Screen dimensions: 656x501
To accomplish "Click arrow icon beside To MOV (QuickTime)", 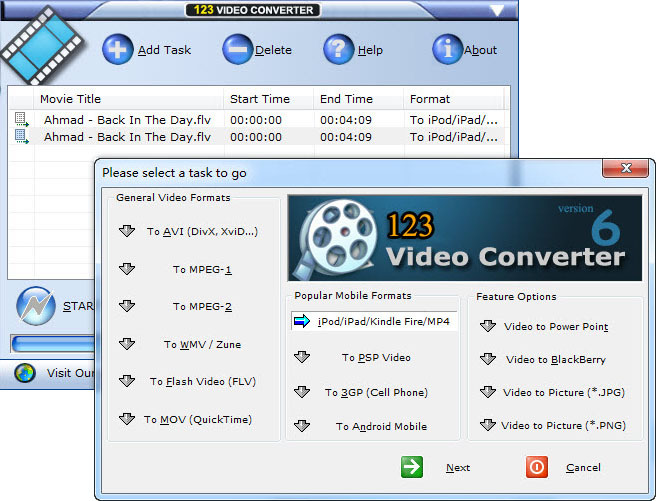I will [x=127, y=419].
